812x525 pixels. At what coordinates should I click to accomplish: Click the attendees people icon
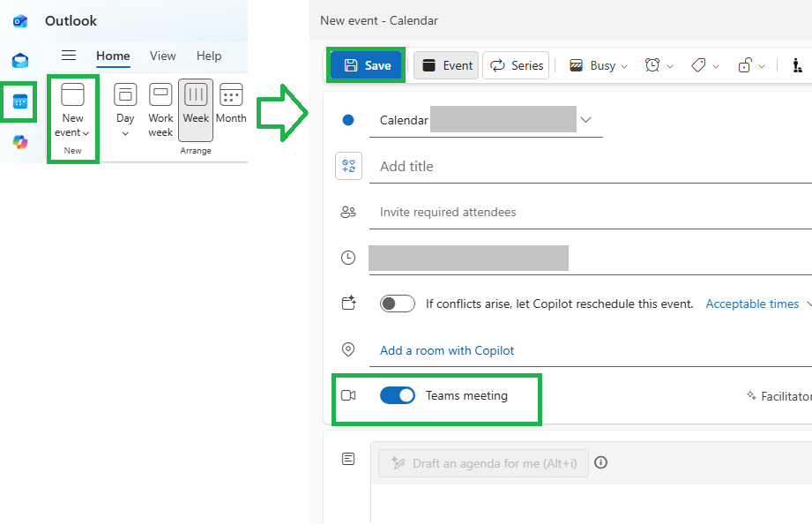coord(348,212)
